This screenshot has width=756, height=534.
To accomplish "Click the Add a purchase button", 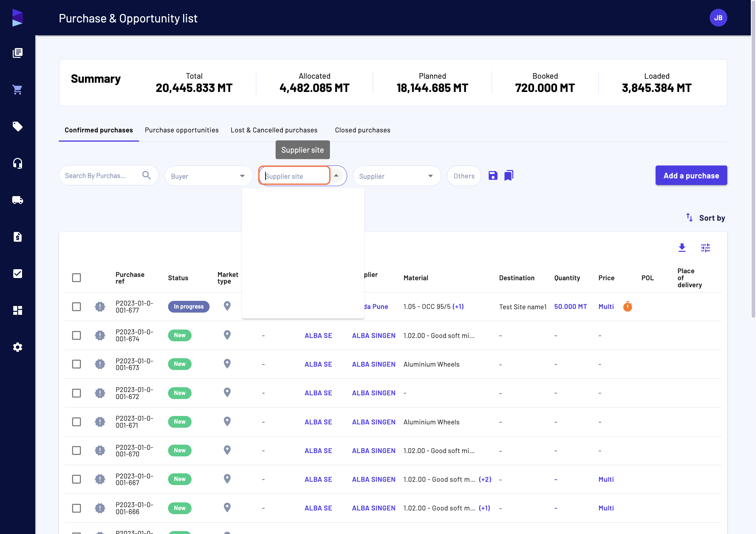I will tap(691, 175).
